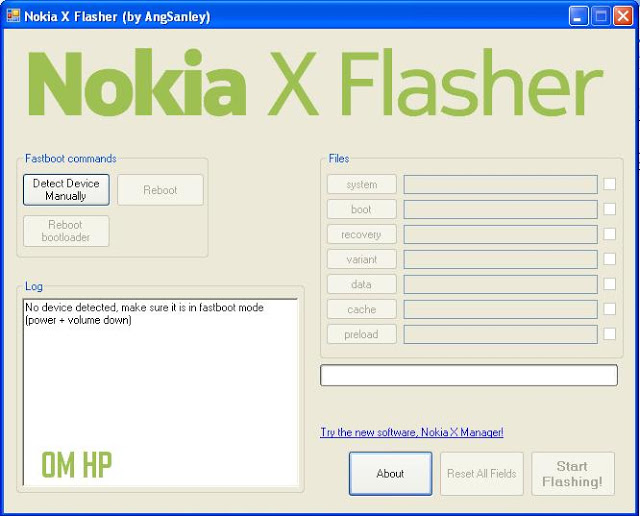The height and width of the screenshot is (516, 640).
Task: Open the About dialog
Action: tap(390, 474)
